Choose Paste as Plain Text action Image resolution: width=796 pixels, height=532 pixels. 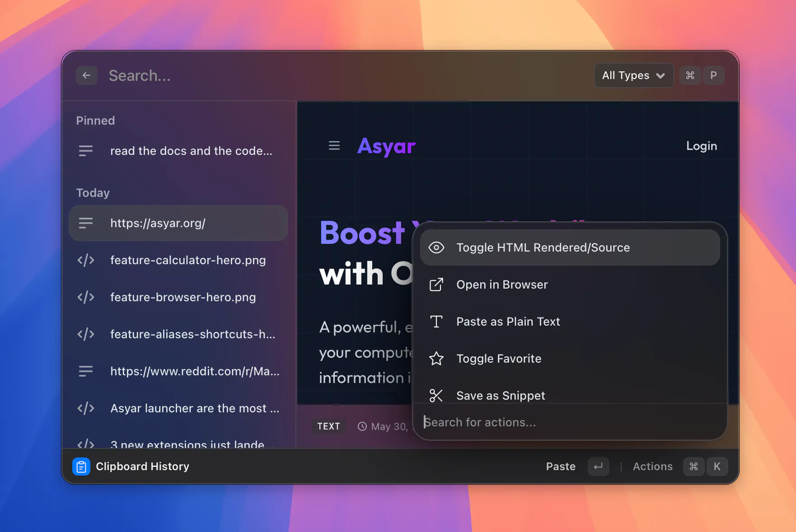[x=570, y=322]
